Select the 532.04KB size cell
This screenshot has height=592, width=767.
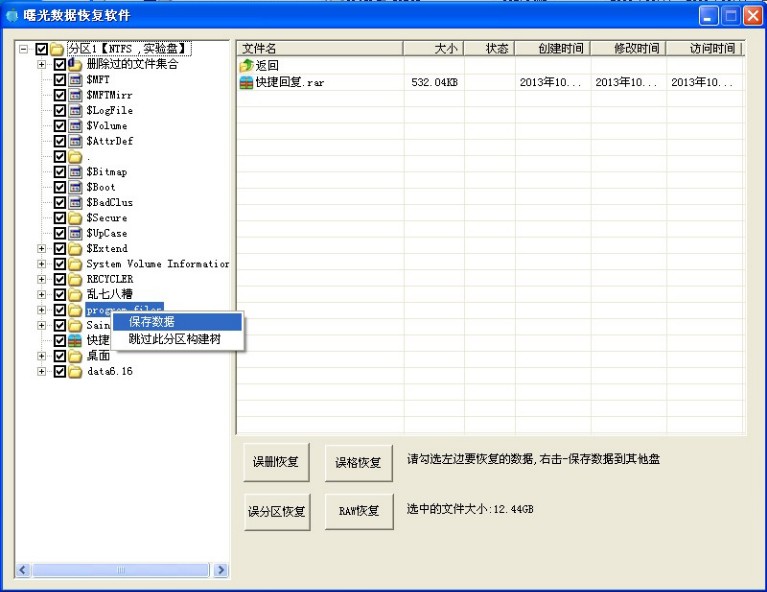point(434,83)
